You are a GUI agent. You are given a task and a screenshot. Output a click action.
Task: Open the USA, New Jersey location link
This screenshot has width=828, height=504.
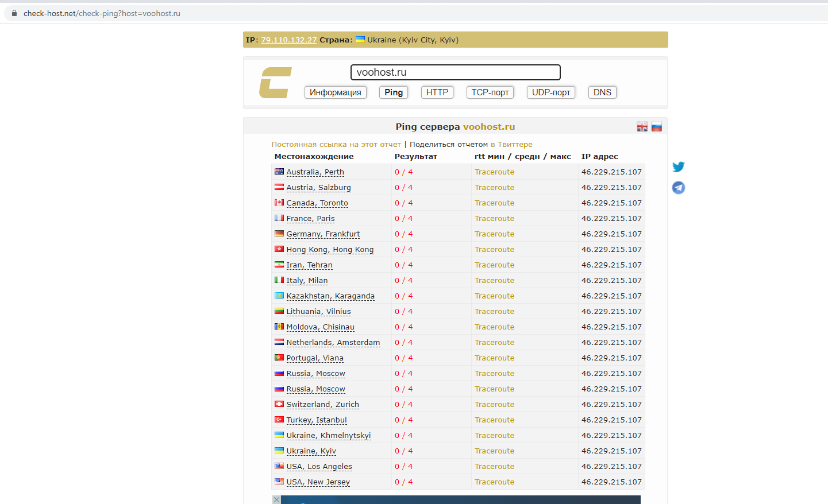coord(318,482)
